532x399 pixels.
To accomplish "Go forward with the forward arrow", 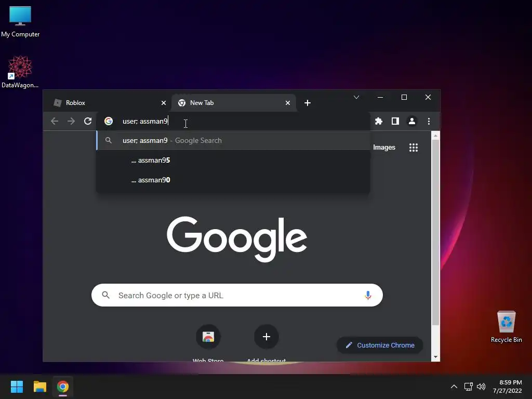I will click(71, 121).
